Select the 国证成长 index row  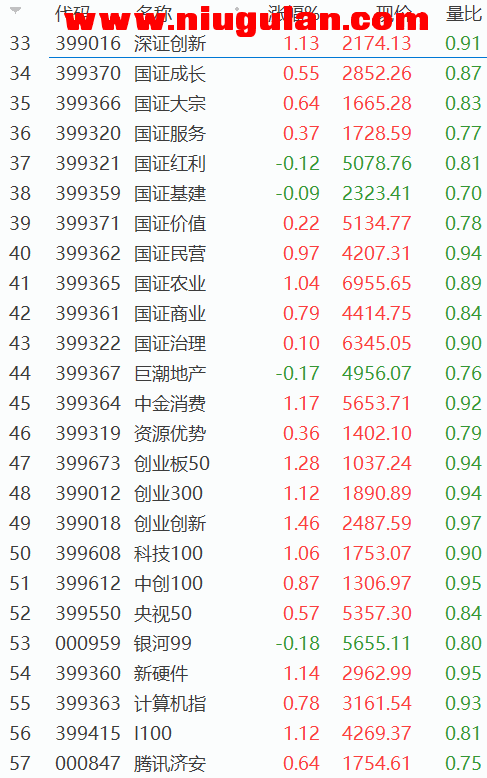coord(244,73)
